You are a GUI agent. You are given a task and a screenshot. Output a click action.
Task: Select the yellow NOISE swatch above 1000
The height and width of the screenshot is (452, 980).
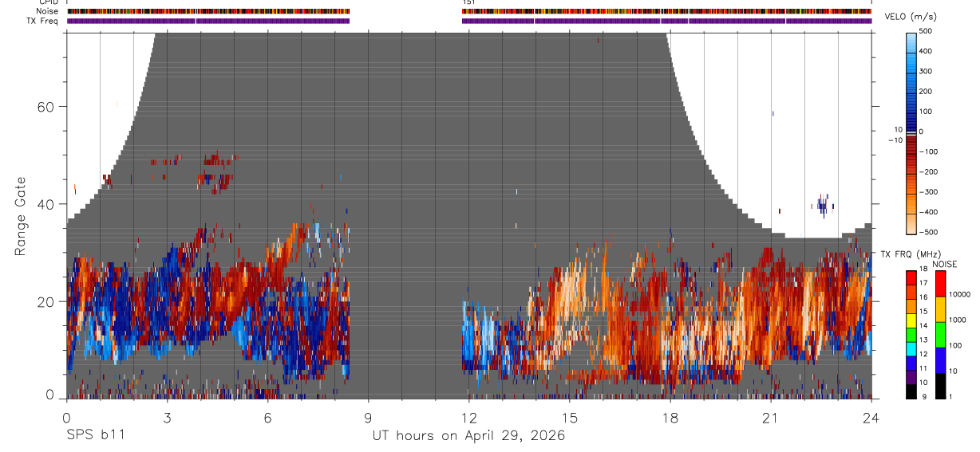tap(942, 308)
